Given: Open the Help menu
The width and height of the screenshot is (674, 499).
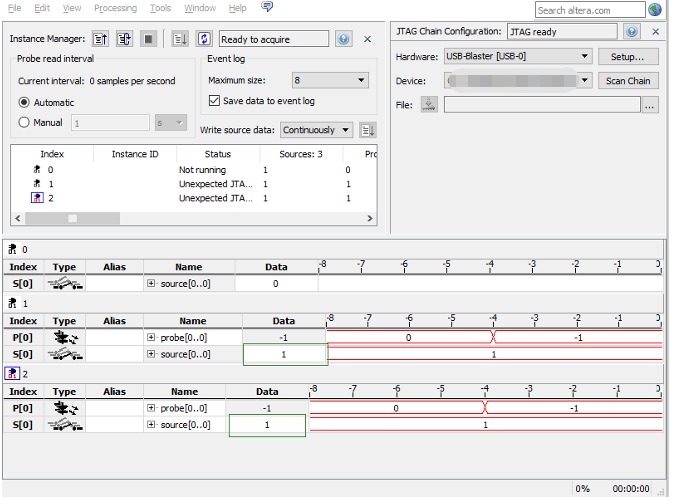Looking at the screenshot, I should click(x=237, y=8).
